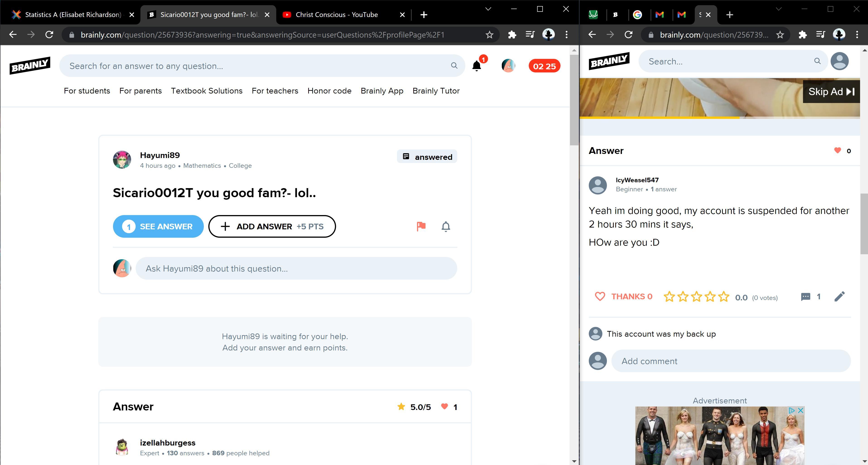Viewport: 868px width, 465px height.
Task: Bookmark the left window's page with the star icon
Action: pyautogui.click(x=489, y=35)
